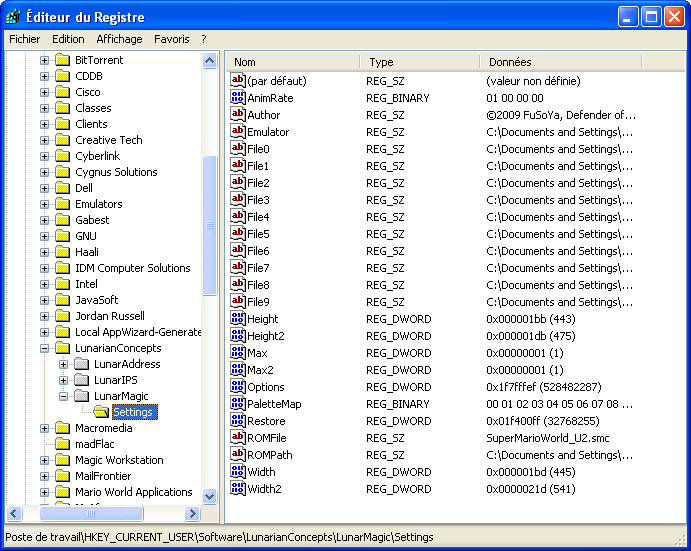
Task: Click the madFlac folder icon
Action: pyautogui.click(x=63, y=444)
